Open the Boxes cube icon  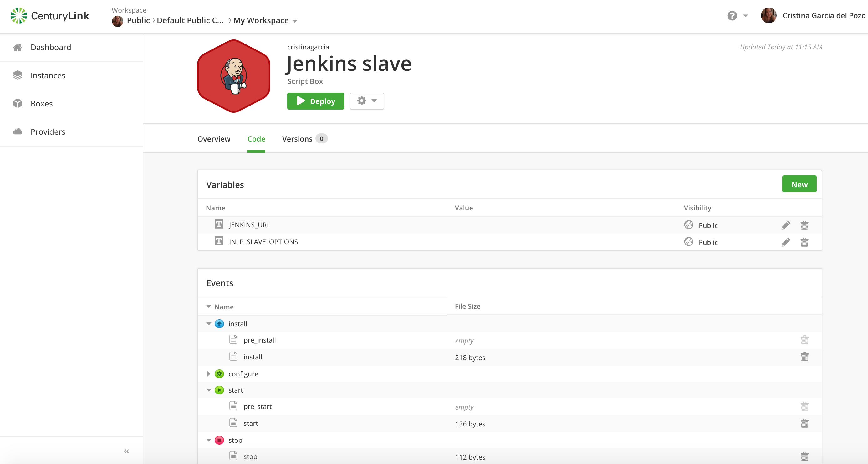click(18, 103)
